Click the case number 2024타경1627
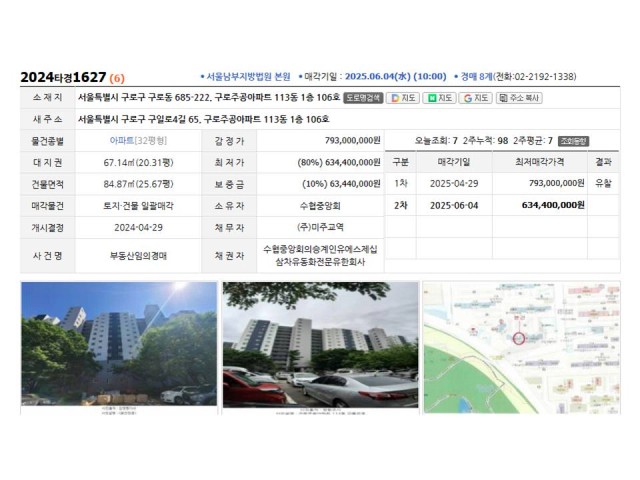The width and height of the screenshot is (640, 480). tap(63, 77)
